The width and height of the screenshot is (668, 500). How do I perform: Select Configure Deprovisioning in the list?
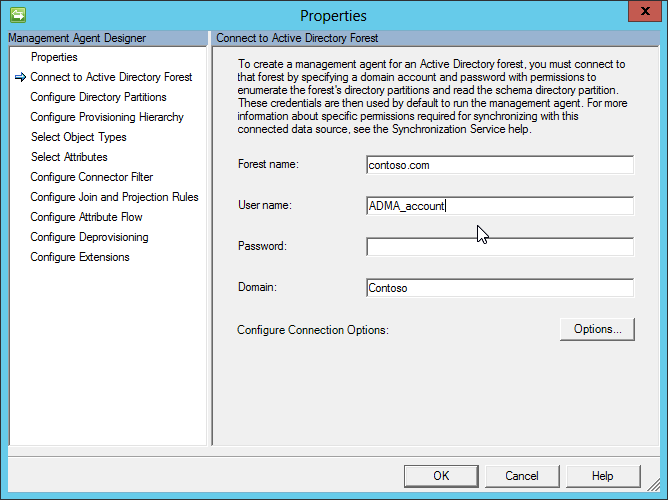pos(89,237)
